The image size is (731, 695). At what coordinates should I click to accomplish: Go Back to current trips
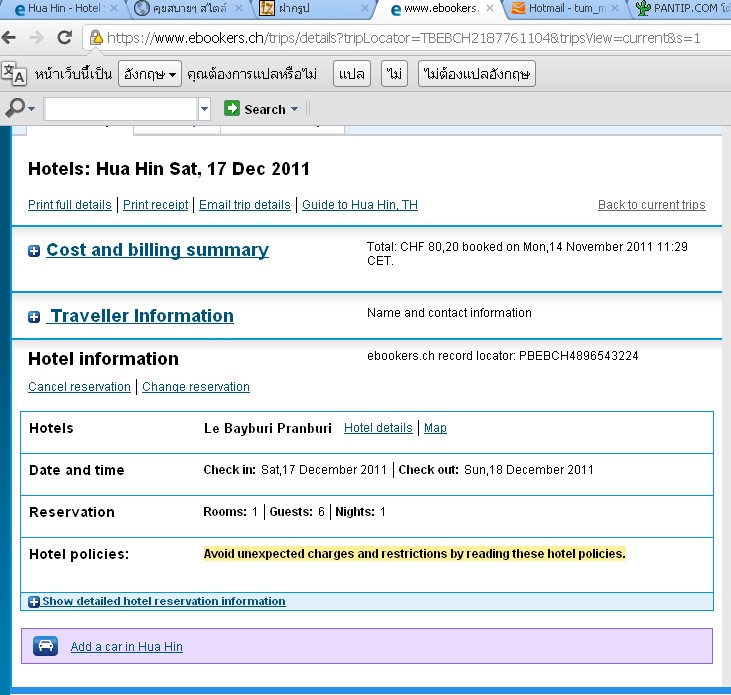click(x=652, y=205)
